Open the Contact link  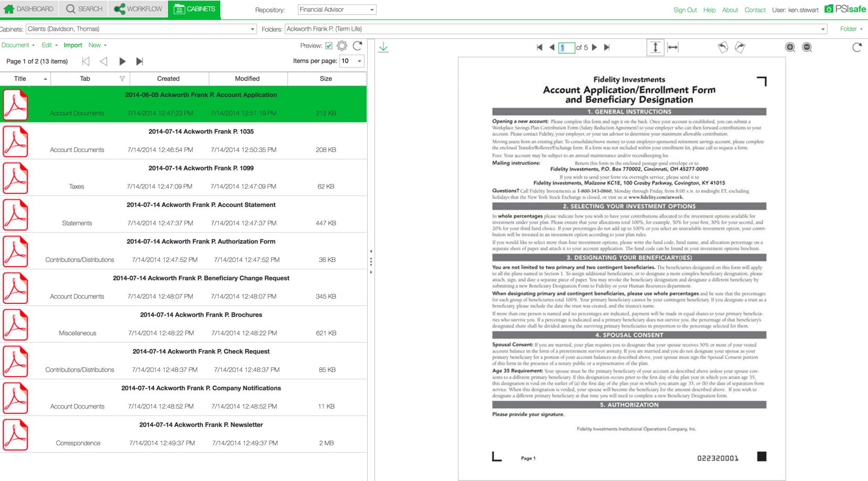[755, 10]
